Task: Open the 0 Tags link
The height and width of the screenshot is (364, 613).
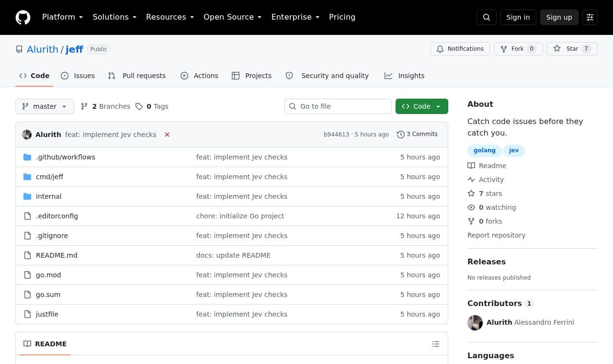Action: (152, 106)
